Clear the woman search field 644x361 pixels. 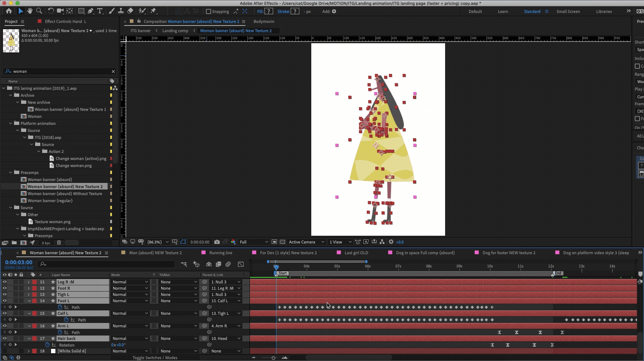(x=113, y=71)
